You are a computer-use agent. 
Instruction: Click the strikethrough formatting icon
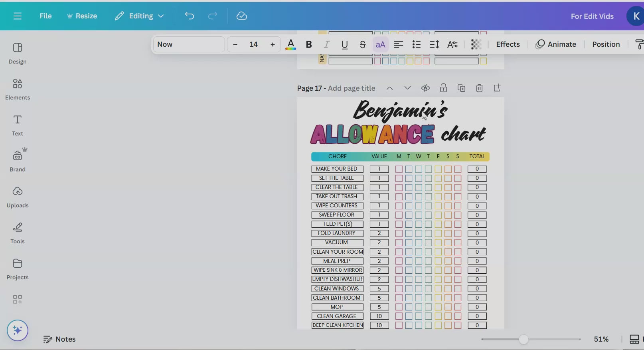[x=362, y=44]
